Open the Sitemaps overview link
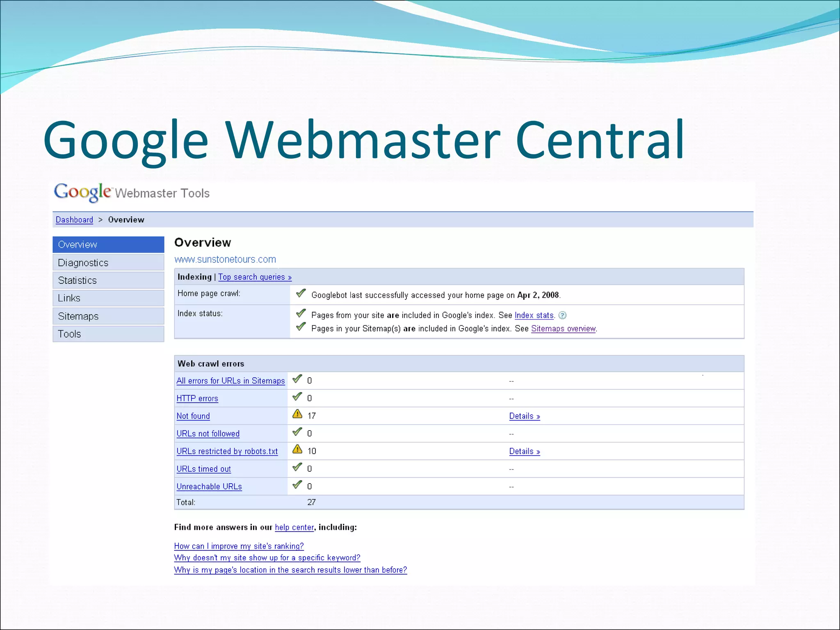Screen dimensions: 840x630 [563, 329]
